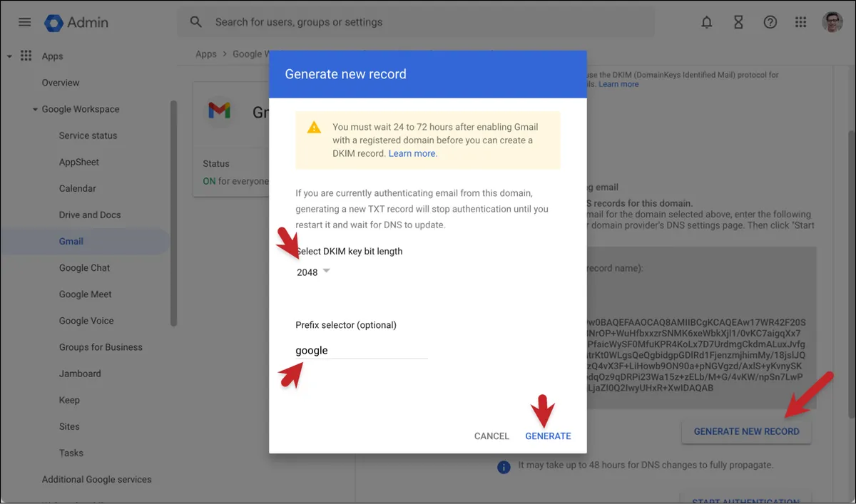Open the main hamburger menu
The image size is (856, 504).
click(x=25, y=22)
